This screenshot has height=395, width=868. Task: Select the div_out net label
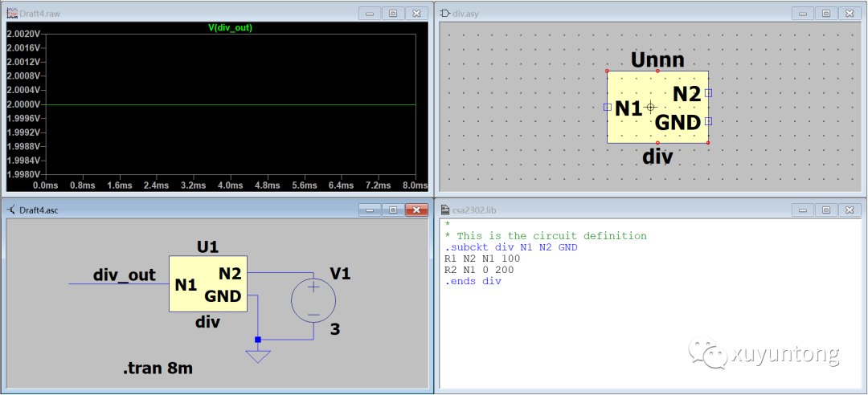(124, 275)
